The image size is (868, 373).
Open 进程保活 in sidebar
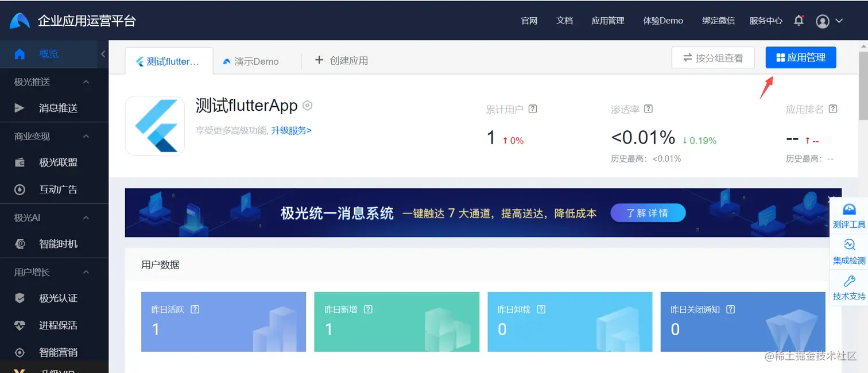(x=54, y=325)
